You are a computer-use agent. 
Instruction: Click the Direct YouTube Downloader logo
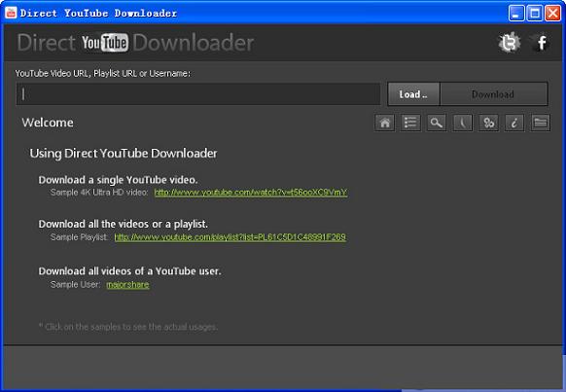pos(135,43)
